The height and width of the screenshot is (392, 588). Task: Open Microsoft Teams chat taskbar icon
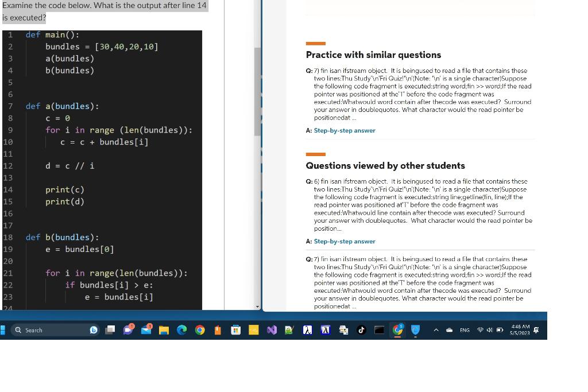tap(128, 329)
